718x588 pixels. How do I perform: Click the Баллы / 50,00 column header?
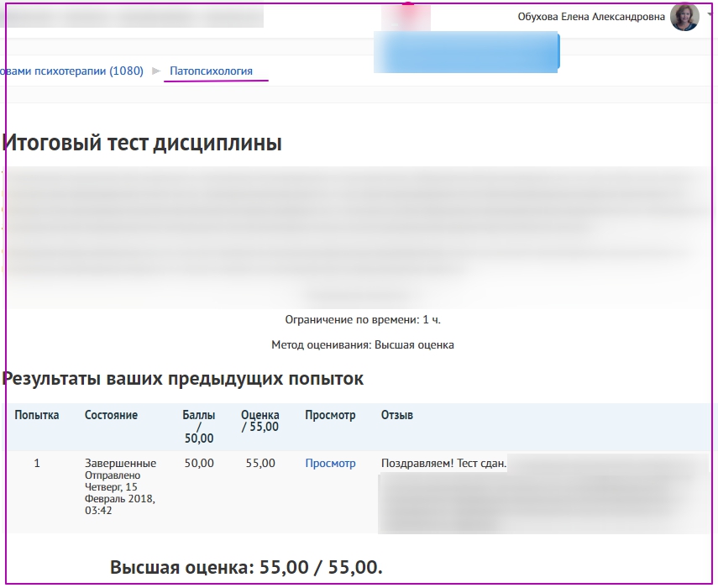[198, 427]
